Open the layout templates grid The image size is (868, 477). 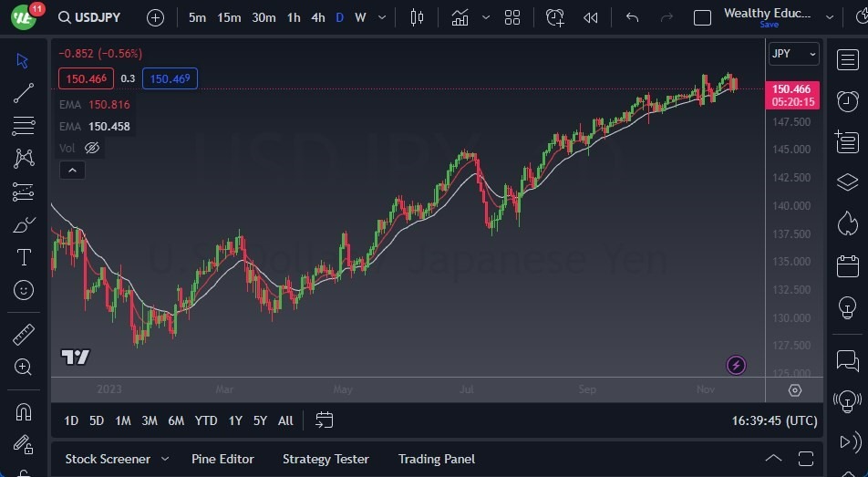[x=512, y=17]
